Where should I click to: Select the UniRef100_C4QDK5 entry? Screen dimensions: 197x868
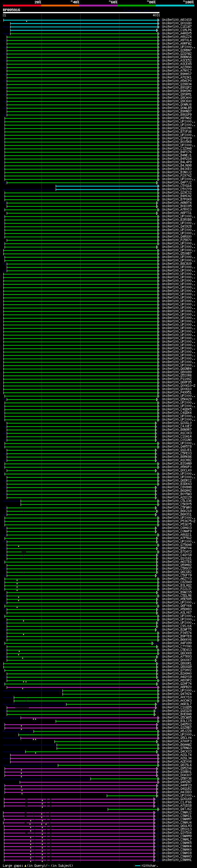pos(177,410)
